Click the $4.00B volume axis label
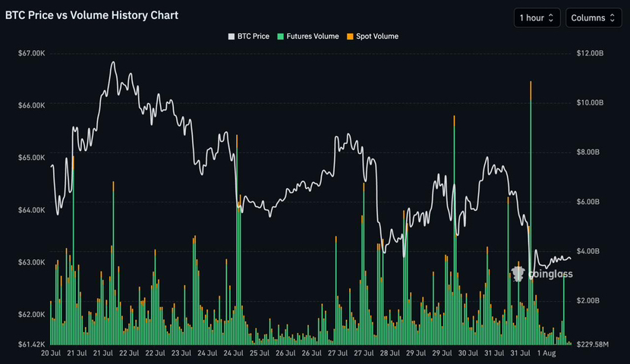 (587, 251)
